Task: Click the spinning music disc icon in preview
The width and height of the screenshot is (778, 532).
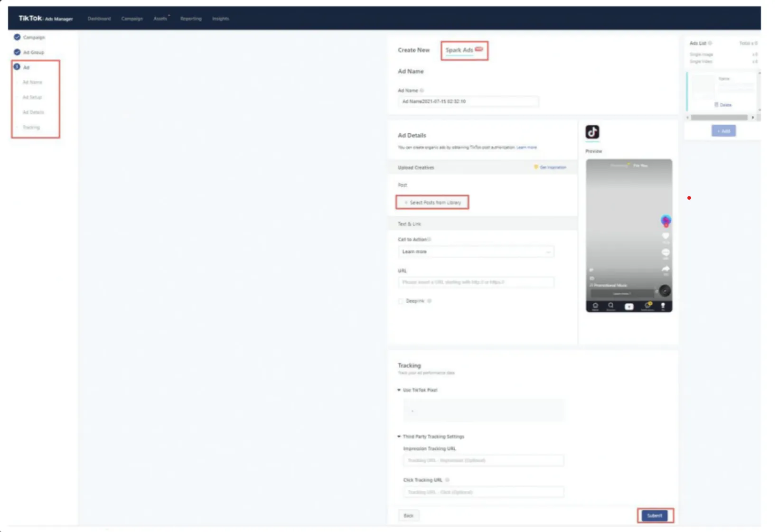Action: (x=665, y=290)
